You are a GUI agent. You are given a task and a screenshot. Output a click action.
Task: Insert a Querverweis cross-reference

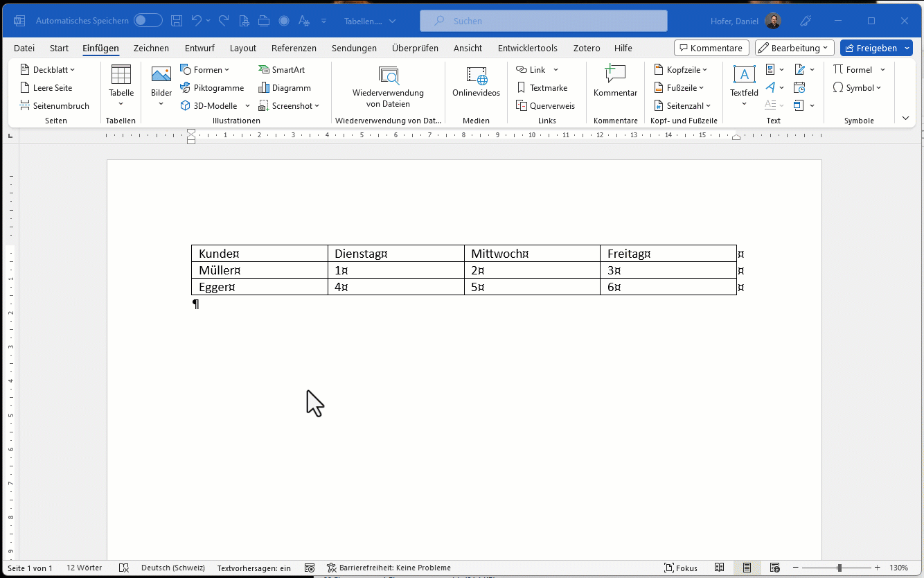click(545, 106)
